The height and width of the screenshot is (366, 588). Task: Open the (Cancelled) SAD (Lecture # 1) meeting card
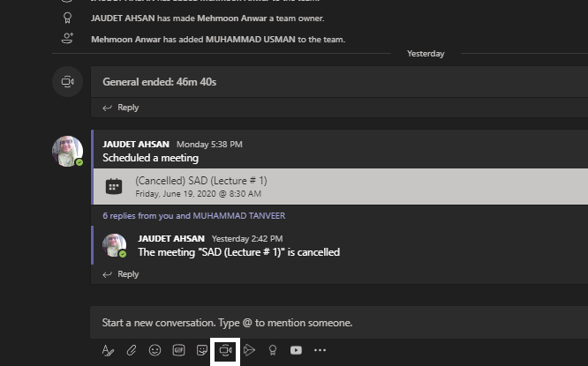341,187
